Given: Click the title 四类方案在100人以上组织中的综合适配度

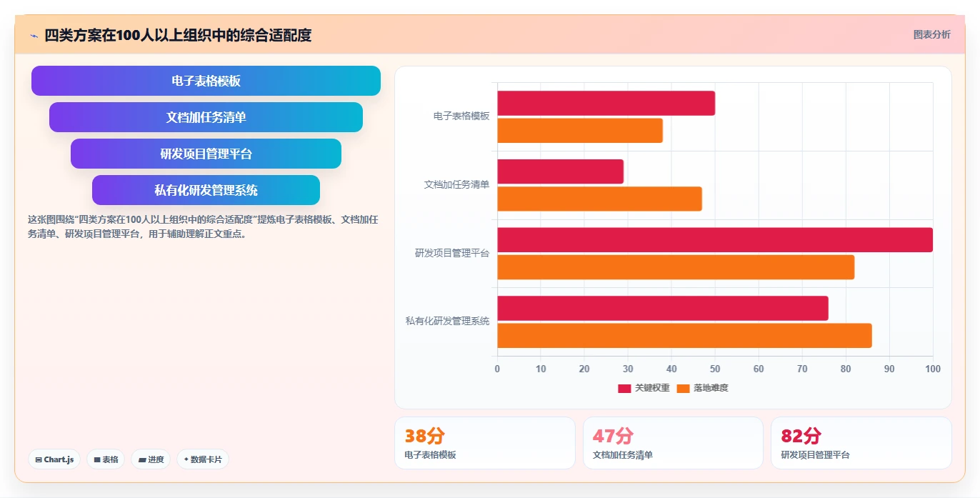Looking at the screenshot, I should pyautogui.click(x=178, y=36).
